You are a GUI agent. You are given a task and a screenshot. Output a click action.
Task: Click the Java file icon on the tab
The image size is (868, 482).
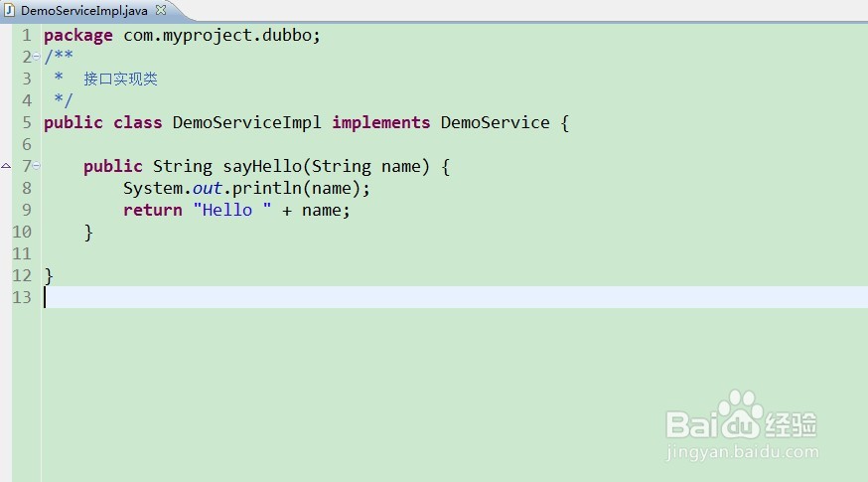pyautogui.click(x=9, y=9)
